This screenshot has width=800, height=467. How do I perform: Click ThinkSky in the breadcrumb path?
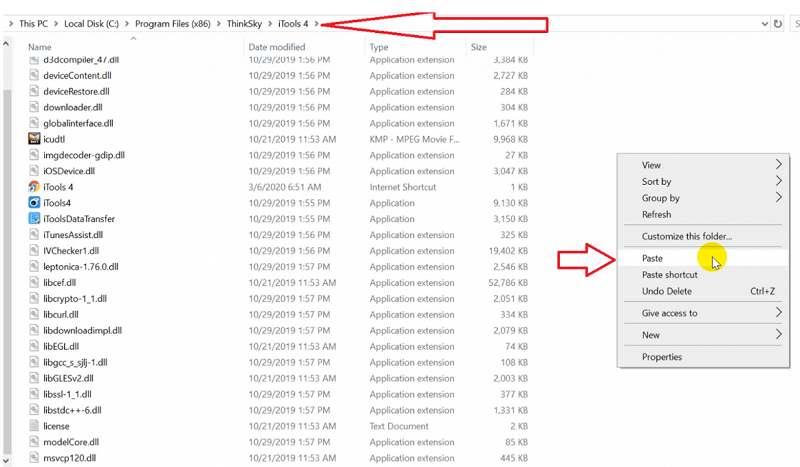pyautogui.click(x=246, y=23)
